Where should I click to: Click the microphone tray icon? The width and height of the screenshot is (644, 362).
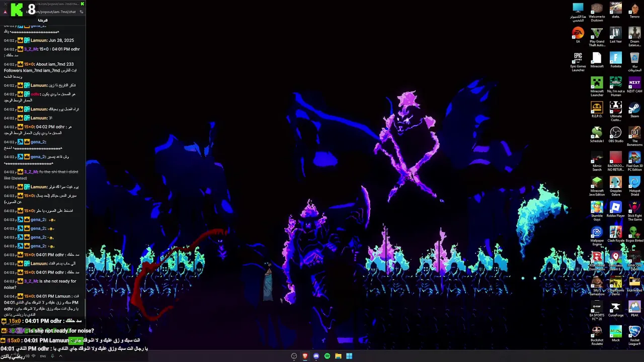coord(52,356)
